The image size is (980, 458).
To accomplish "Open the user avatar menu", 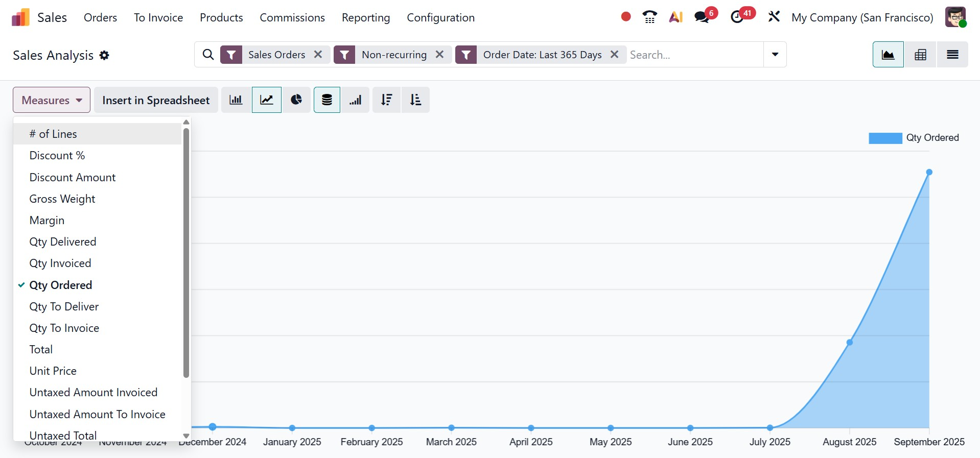I will [x=955, y=17].
